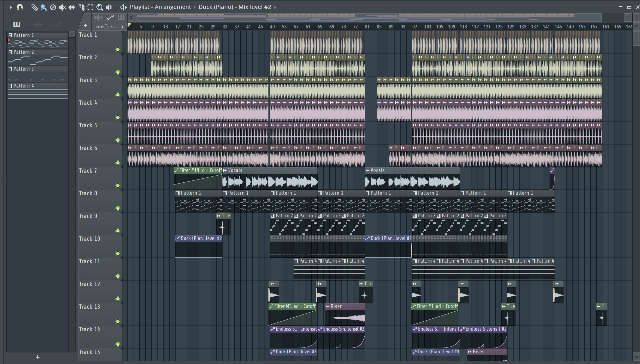
Task: Mute Track 5 via green LED
Action: click(x=118, y=140)
